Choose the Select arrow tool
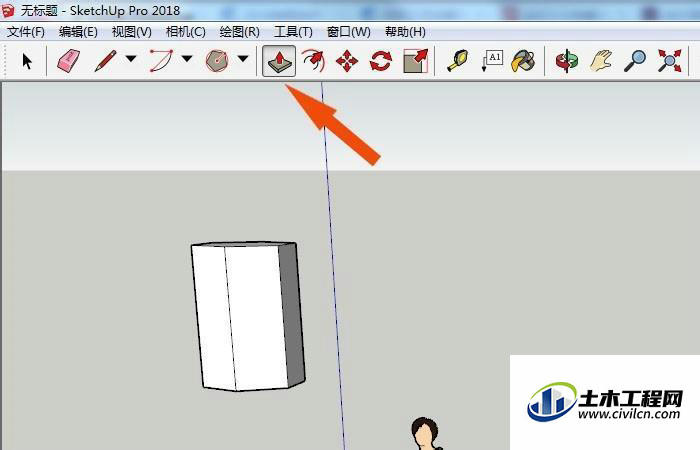The height and width of the screenshot is (450, 700). coord(27,61)
